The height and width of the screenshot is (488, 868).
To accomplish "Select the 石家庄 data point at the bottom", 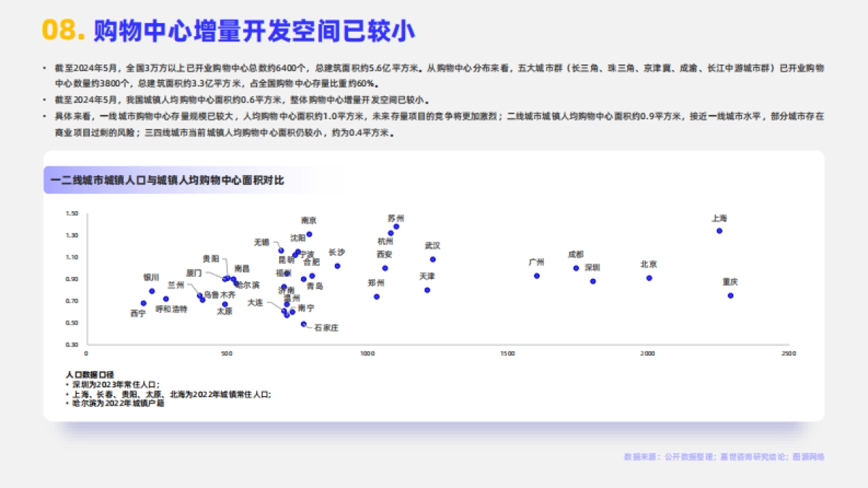I will point(303,324).
